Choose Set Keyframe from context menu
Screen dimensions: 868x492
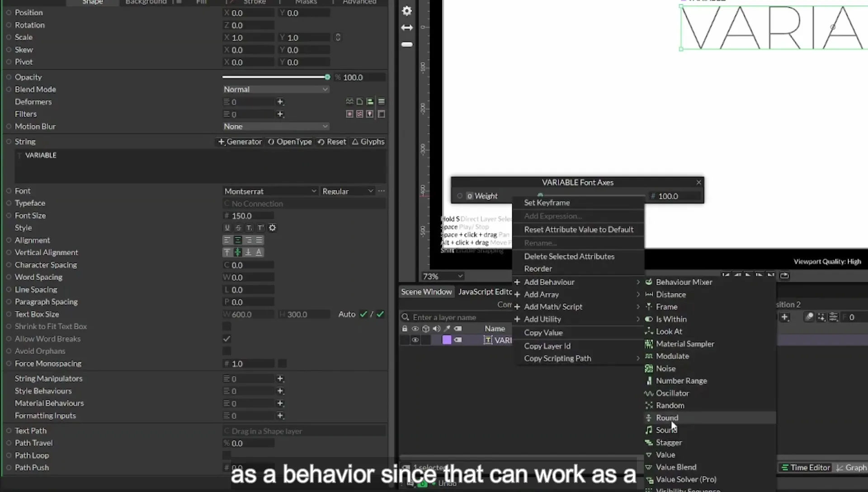tap(578, 203)
